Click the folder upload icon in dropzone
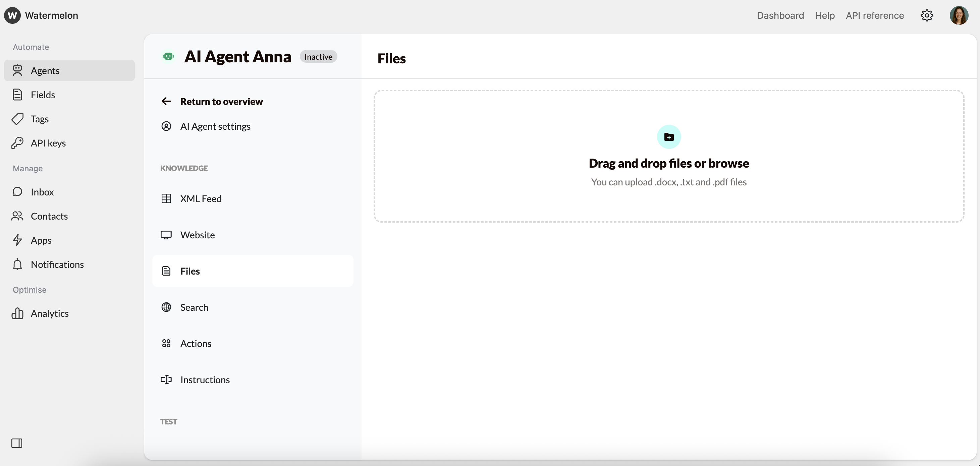This screenshot has height=466, width=980. click(669, 136)
